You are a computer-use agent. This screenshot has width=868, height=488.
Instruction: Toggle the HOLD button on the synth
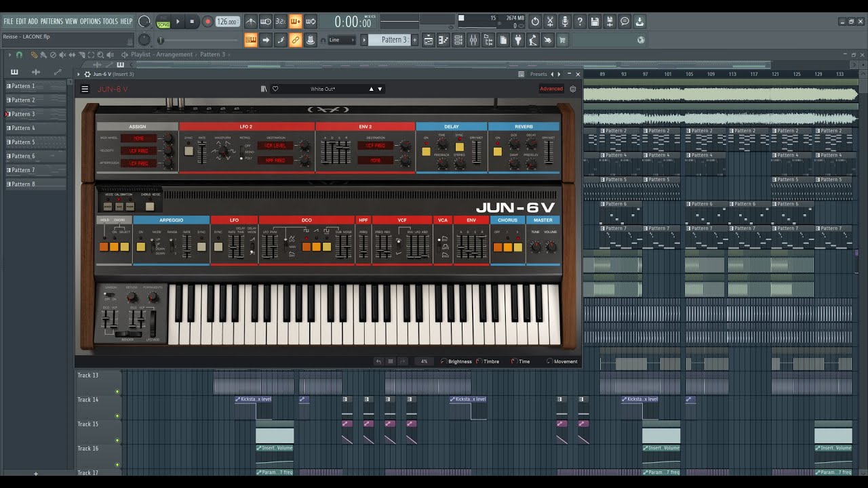[104, 247]
